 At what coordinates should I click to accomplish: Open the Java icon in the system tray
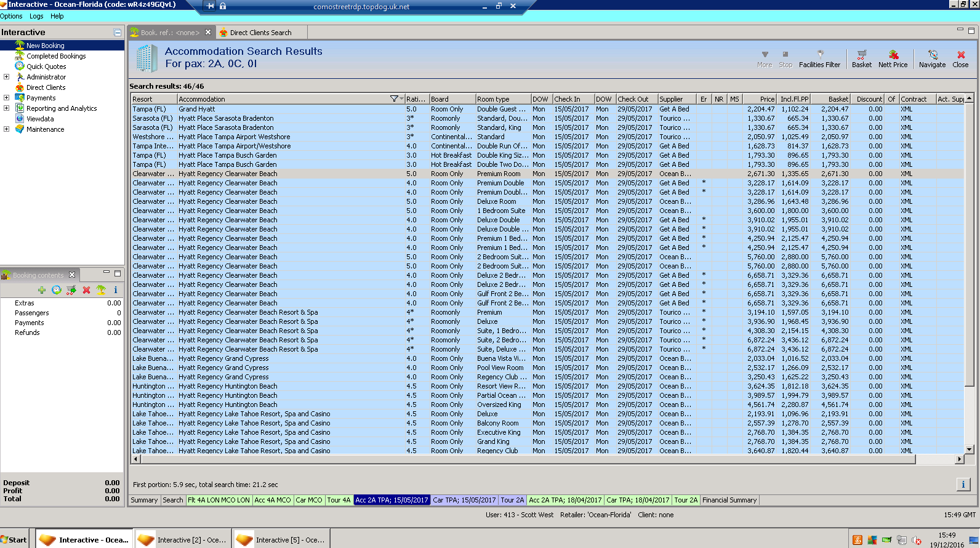tap(857, 540)
